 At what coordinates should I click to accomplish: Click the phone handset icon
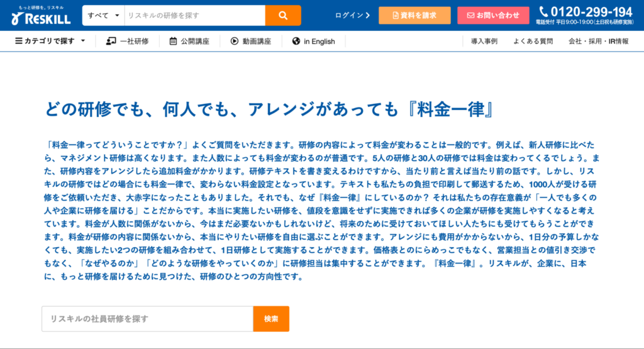pyautogui.click(x=543, y=12)
